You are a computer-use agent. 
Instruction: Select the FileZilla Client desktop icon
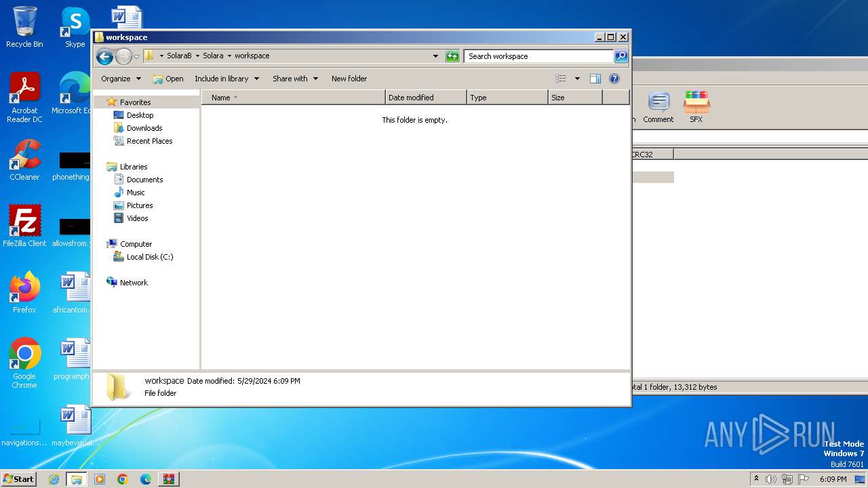click(x=24, y=226)
